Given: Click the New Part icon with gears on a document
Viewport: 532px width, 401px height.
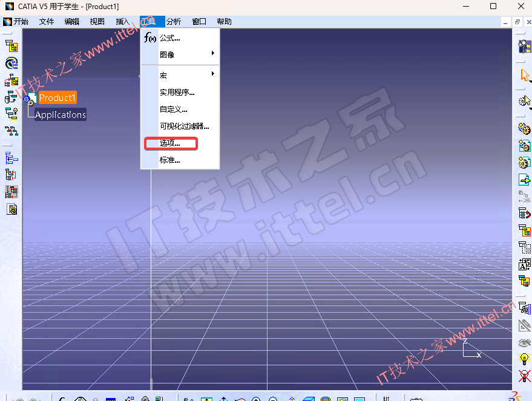Looking at the screenshot, I should coord(525,162).
